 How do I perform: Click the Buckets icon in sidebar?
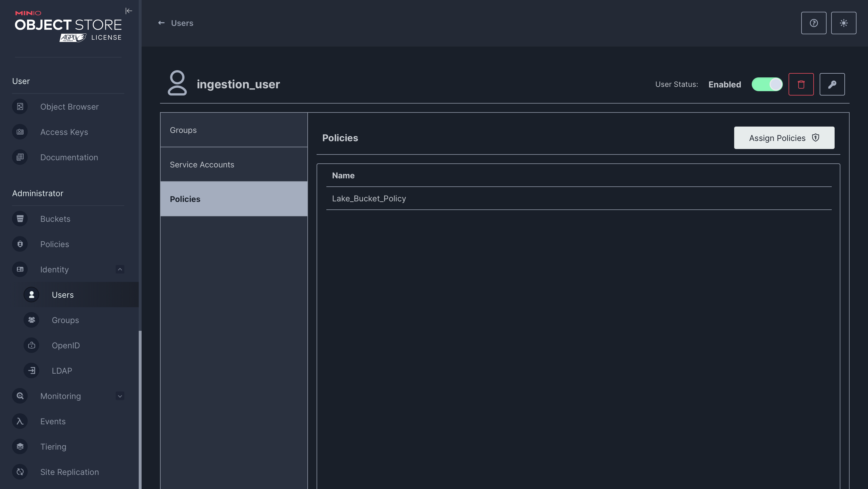pyautogui.click(x=20, y=219)
